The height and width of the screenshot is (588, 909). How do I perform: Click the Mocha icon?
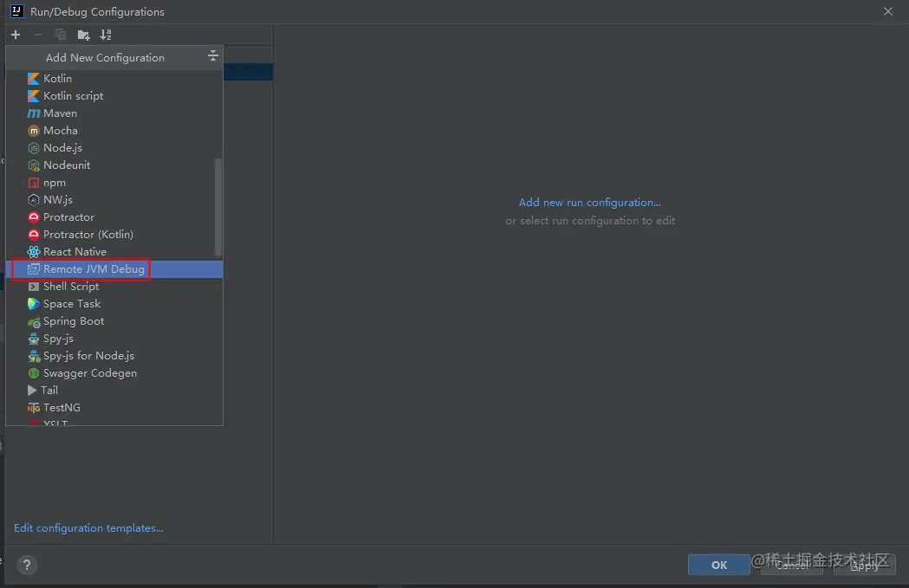pyautogui.click(x=34, y=131)
